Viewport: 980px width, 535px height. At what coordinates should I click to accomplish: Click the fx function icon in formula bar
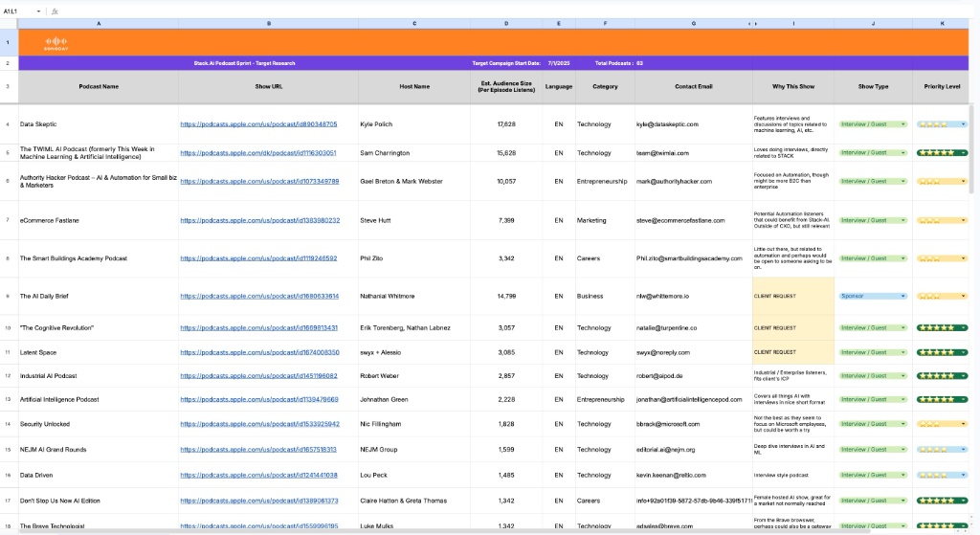[55, 11]
